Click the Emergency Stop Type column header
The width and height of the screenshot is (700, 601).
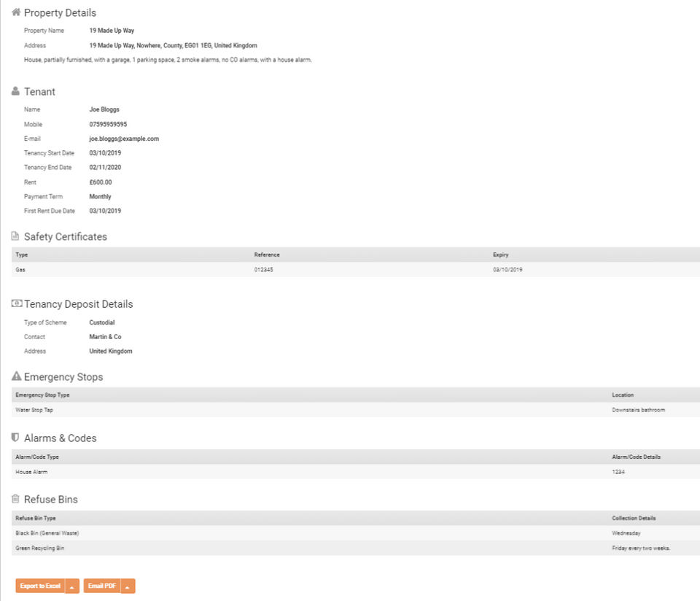pyautogui.click(x=42, y=395)
